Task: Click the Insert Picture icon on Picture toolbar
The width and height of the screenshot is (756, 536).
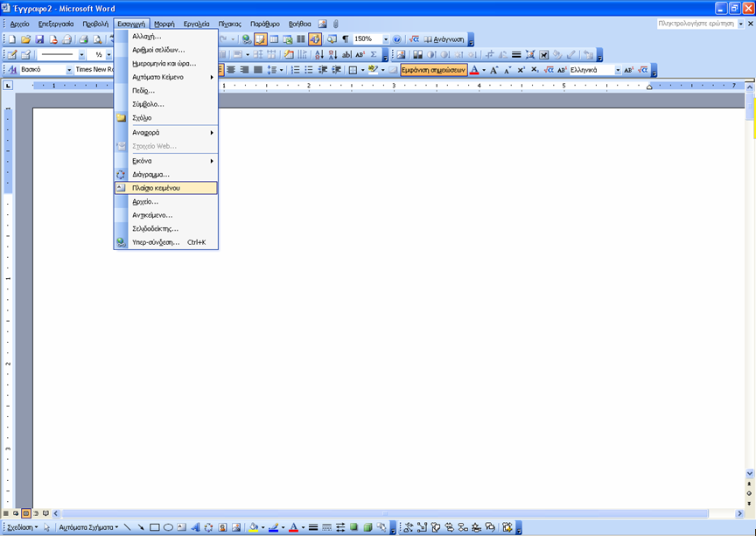Action: pos(401,55)
